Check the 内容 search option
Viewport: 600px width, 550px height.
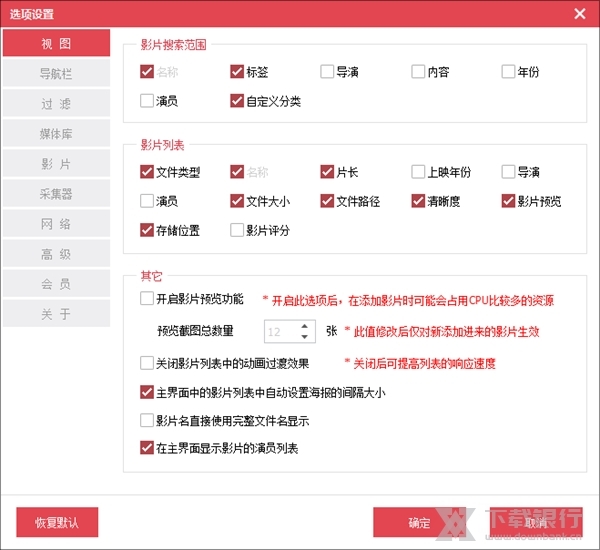tap(418, 72)
